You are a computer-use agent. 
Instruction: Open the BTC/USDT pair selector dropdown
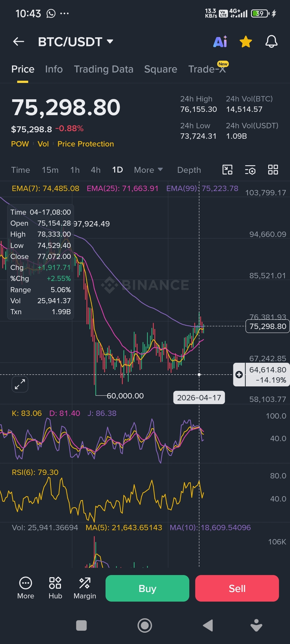point(76,42)
